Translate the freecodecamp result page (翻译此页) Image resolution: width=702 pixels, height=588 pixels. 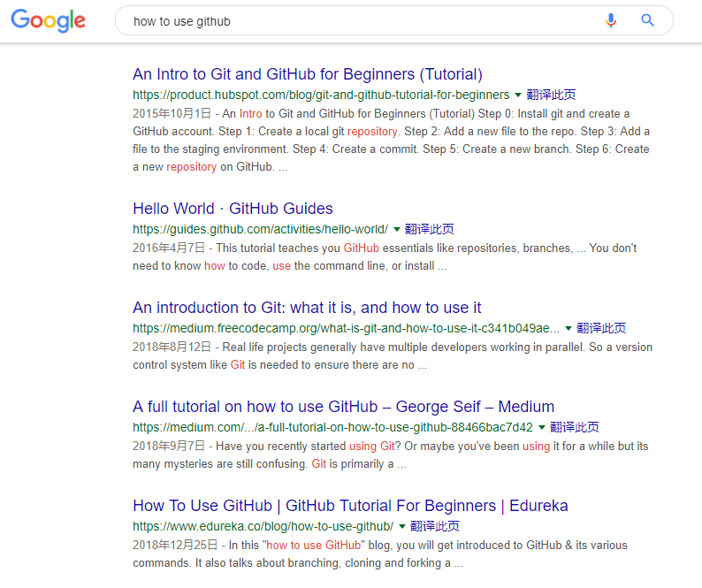coord(601,328)
